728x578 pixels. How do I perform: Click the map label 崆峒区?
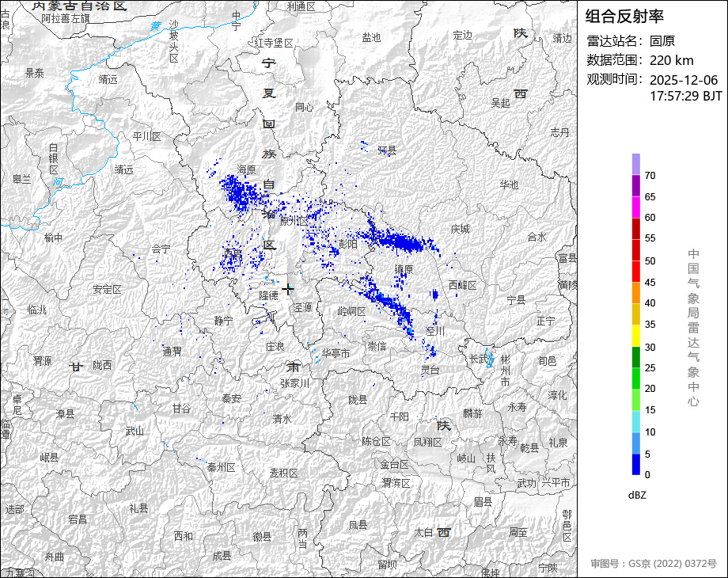351,311
